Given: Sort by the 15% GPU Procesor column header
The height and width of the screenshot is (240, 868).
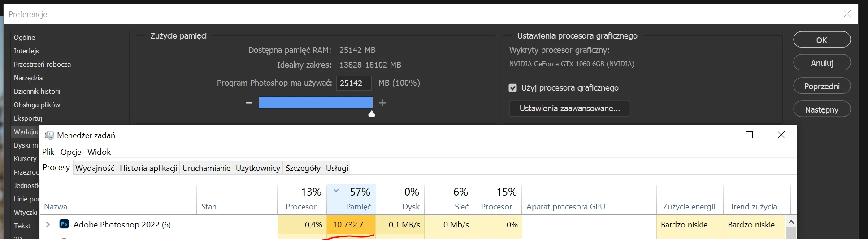Looking at the screenshot, I should (498, 200).
